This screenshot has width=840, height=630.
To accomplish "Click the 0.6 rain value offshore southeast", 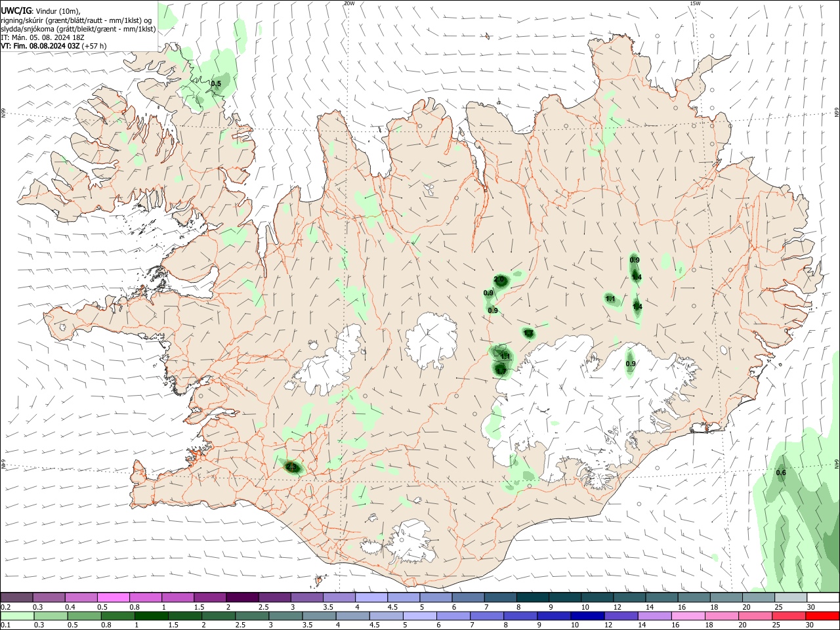I will (x=781, y=473).
